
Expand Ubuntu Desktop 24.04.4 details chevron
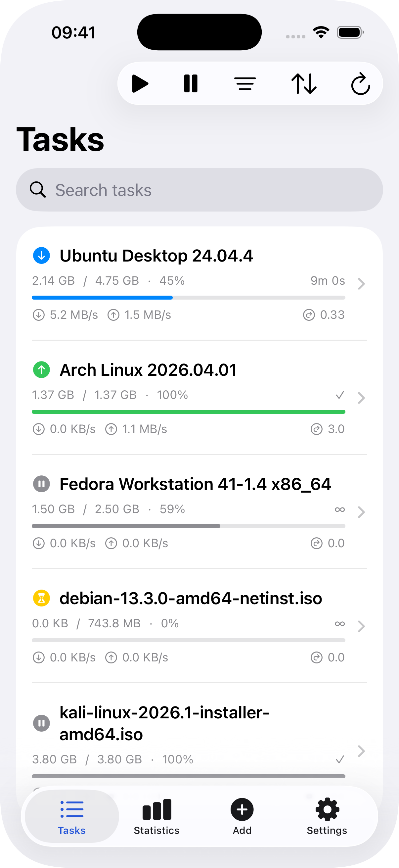pos(361,284)
